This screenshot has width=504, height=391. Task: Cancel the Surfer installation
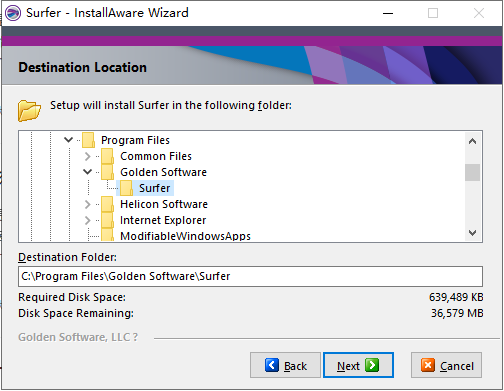coord(446,365)
